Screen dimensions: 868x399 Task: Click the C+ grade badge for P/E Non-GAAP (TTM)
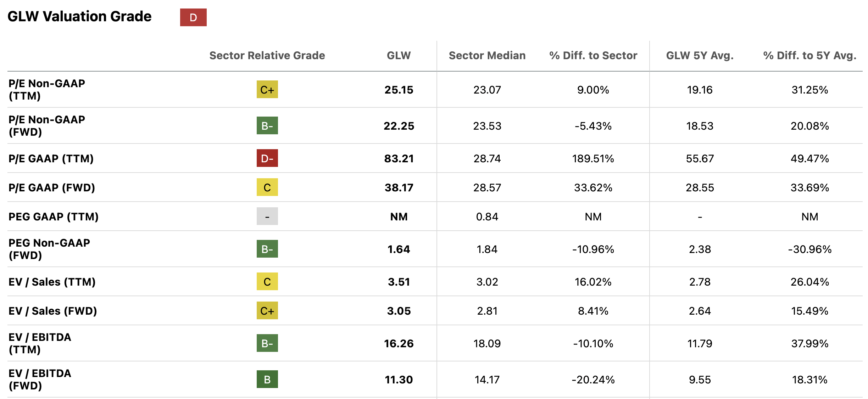click(x=267, y=90)
